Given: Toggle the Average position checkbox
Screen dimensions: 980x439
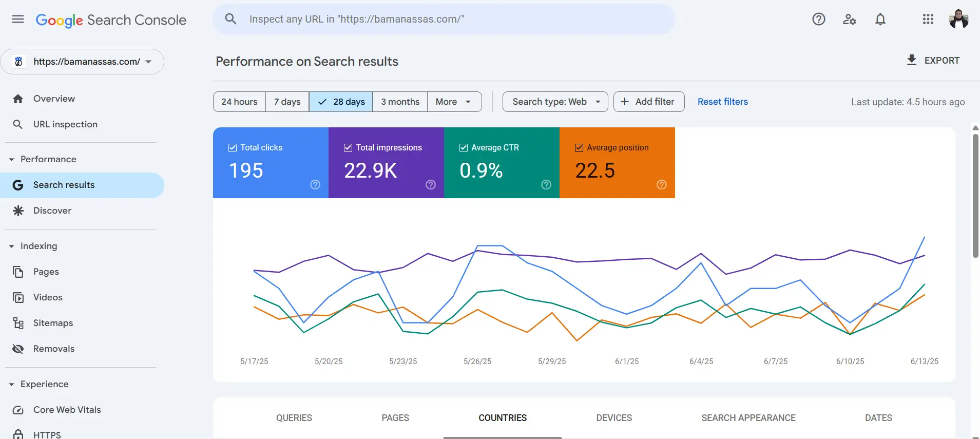Looking at the screenshot, I should point(579,148).
